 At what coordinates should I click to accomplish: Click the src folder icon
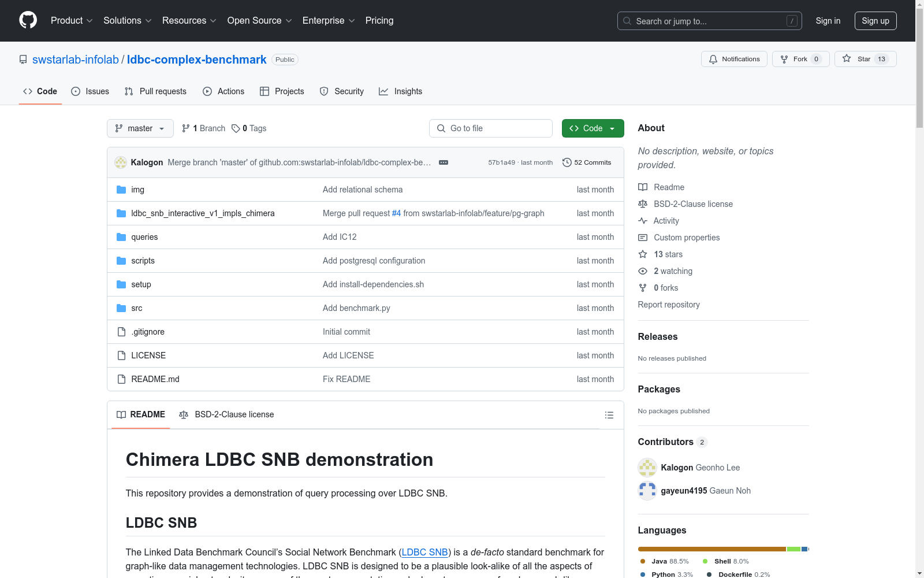[121, 308]
